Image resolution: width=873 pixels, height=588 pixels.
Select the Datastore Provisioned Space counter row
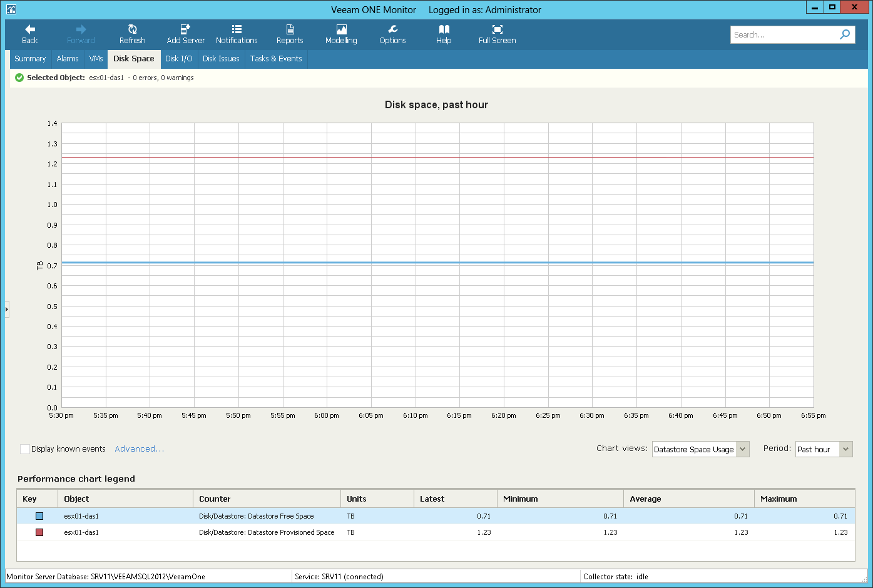436,532
